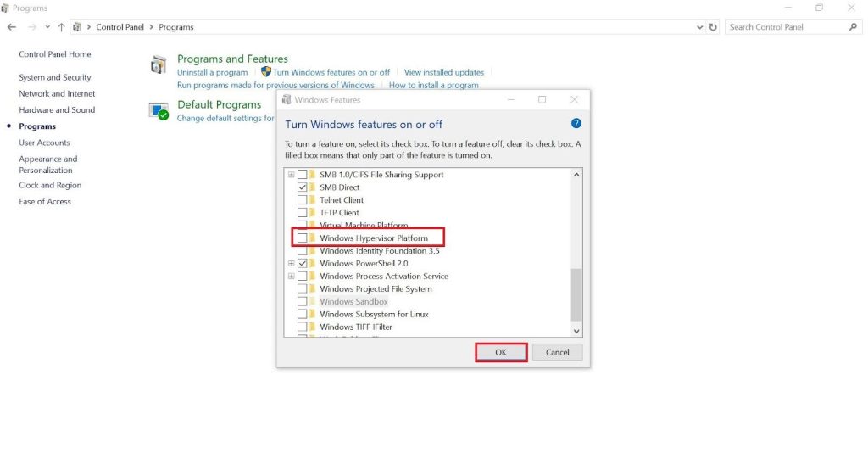Open the Clock and Region category
This screenshot has height=453, width=868.
[50, 185]
